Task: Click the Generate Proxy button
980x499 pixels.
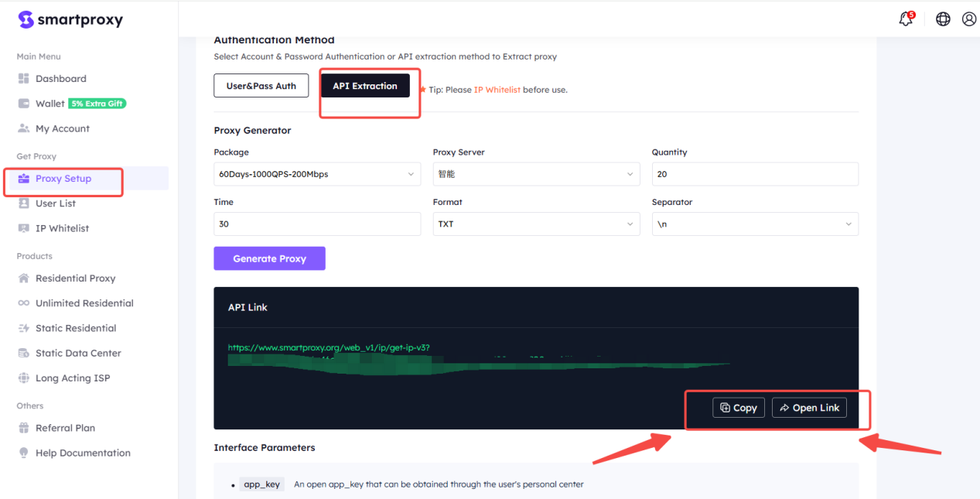Action: (270, 258)
